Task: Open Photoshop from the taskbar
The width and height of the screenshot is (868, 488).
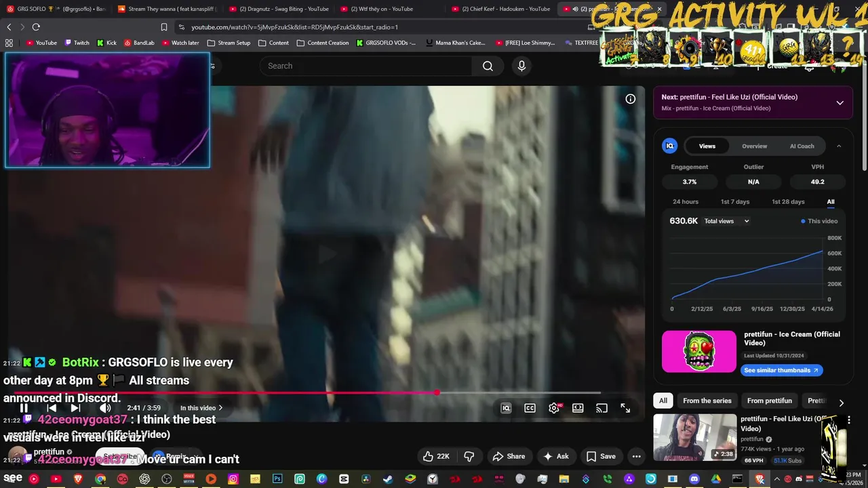Action: click(277, 479)
